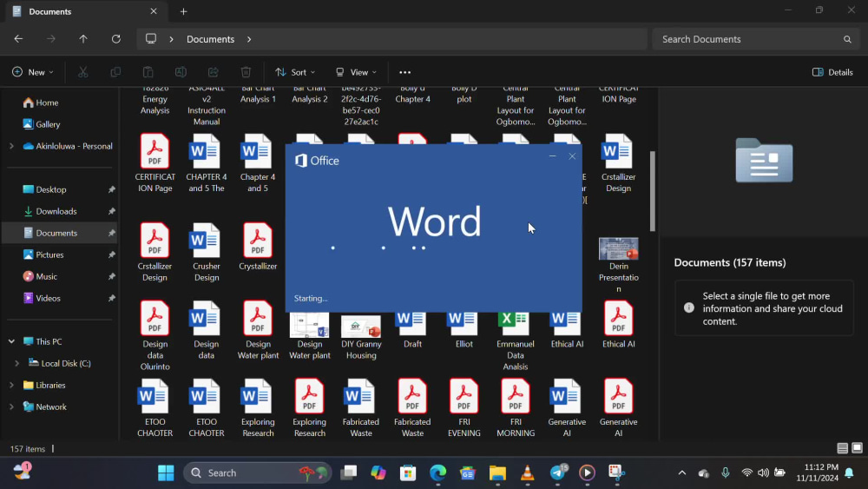Click the Delete trash icon in toolbar

point(246,72)
